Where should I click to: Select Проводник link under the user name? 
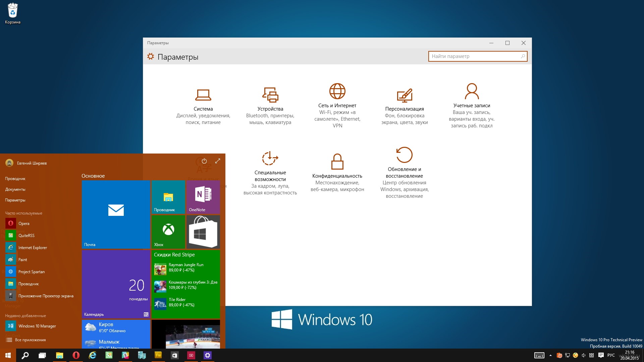click(x=15, y=179)
